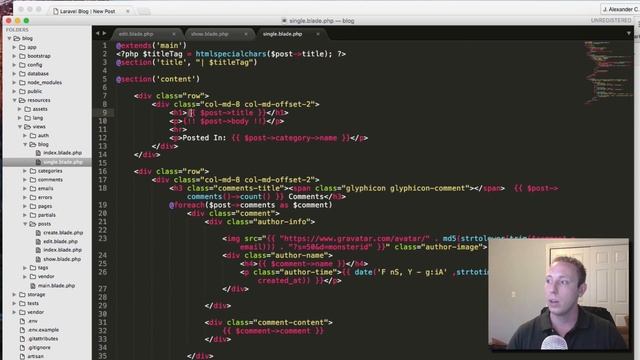Expand the config folder arrow
Viewport: 640px width, 360px height.
click(x=14, y=65)
